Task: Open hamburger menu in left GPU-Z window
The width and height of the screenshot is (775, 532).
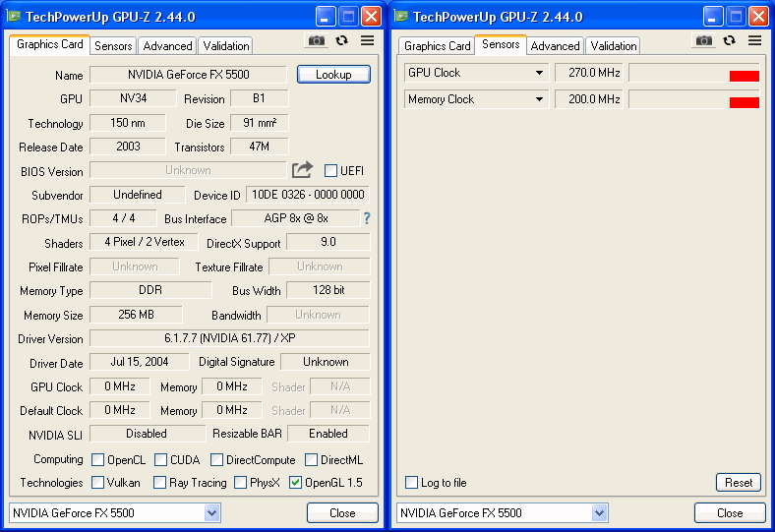Action: pyautogui.click(x=367, y=40)
